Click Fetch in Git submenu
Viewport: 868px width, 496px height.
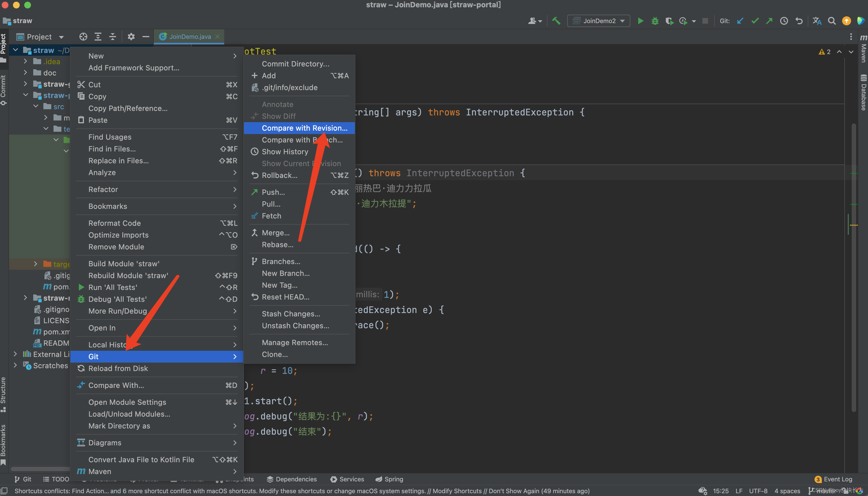[299, 216]
